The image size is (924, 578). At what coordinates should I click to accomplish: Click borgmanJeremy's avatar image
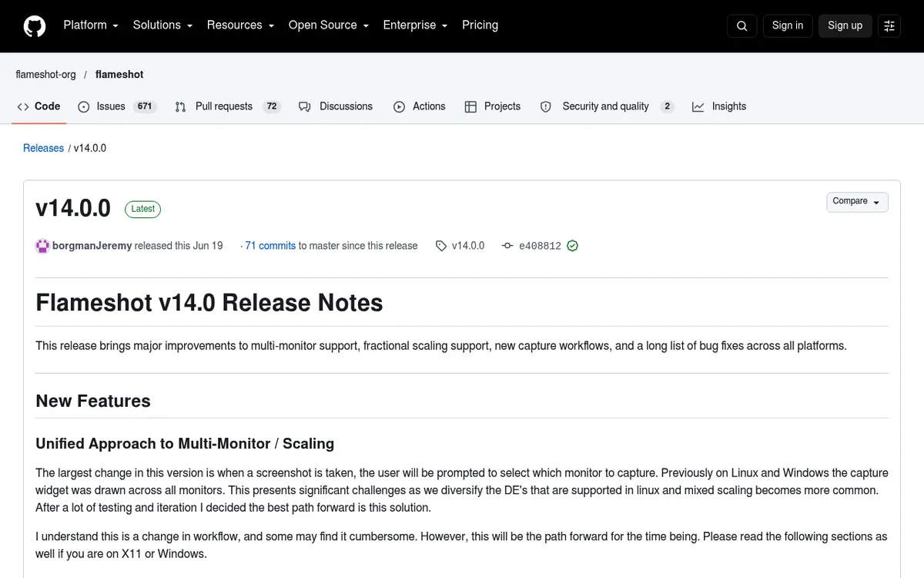43,246
